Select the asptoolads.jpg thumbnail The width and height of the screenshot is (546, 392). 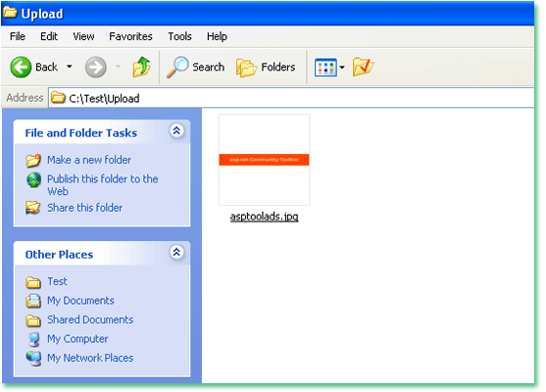(264, 160)
